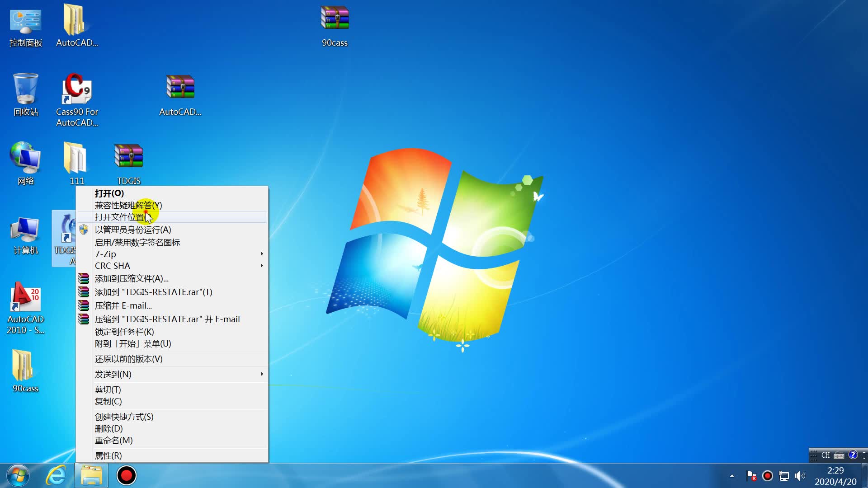The height and width of the screenshot is (488, 868).
Task: Click the Show desktop strip beside the clock
Action: 864,476
